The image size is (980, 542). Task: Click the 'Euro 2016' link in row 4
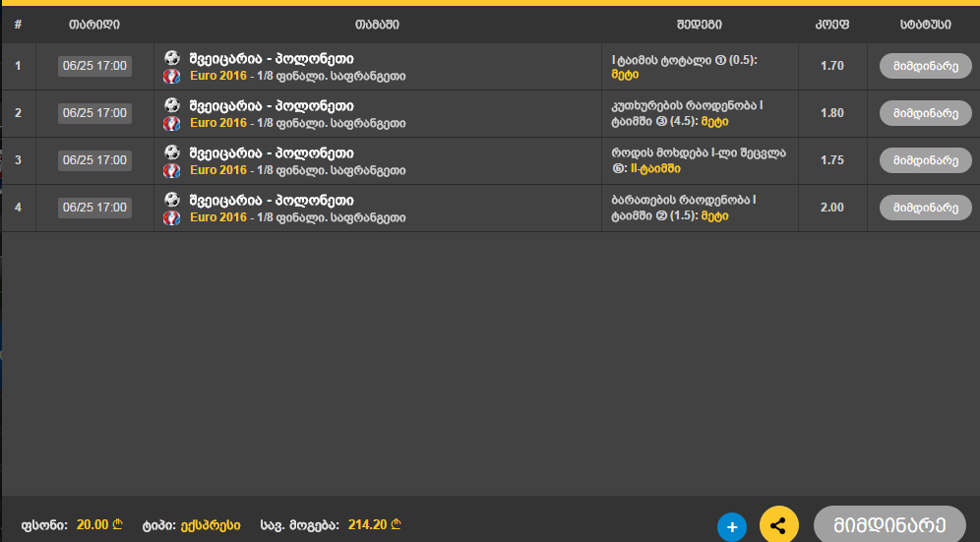(x=218, y=217)
